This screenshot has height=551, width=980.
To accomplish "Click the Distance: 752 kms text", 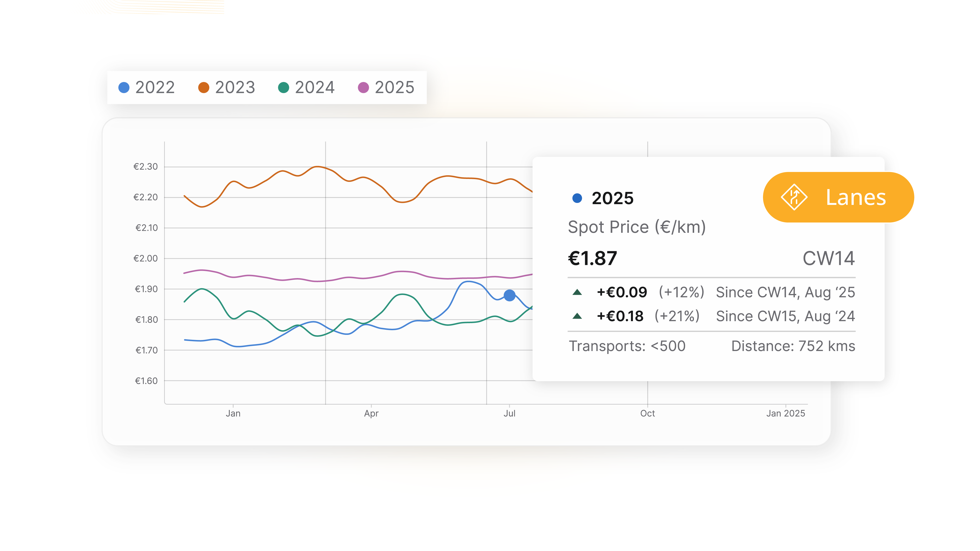I will 793,346.
